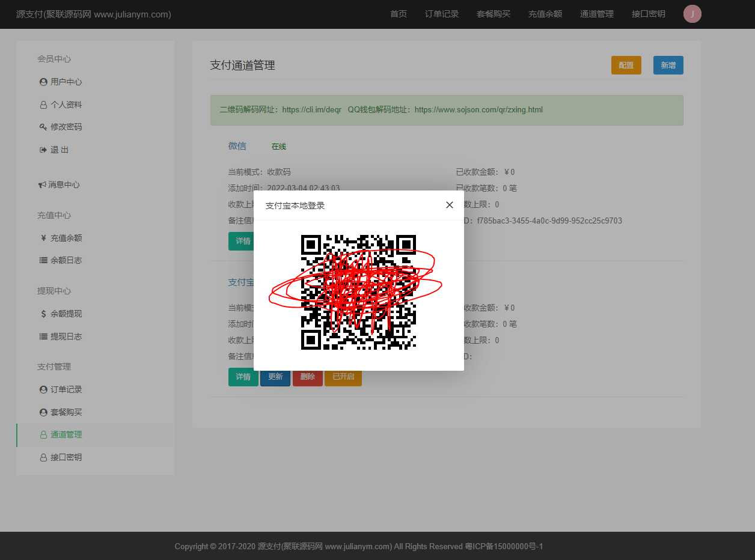The height and width of the screenshot is (560, 755).
Task: Go to 首页 in top navigation
Action: click(399, 14)
